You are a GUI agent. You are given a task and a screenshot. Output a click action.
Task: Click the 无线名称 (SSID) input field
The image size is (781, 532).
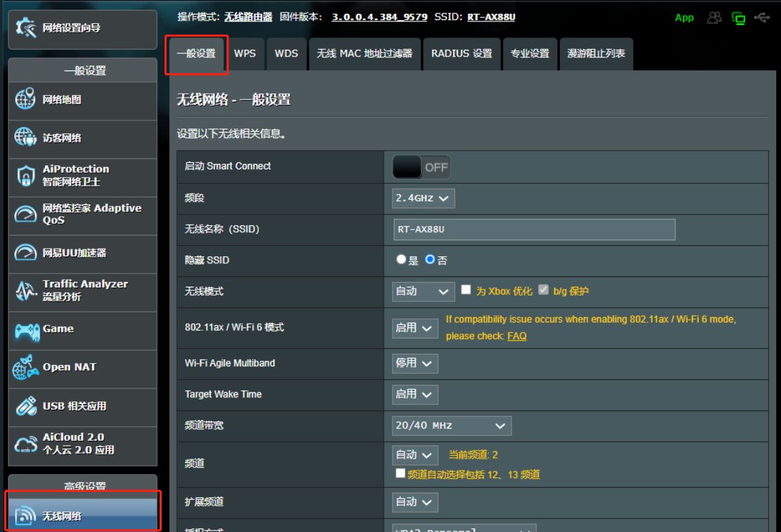pos(534,229)
